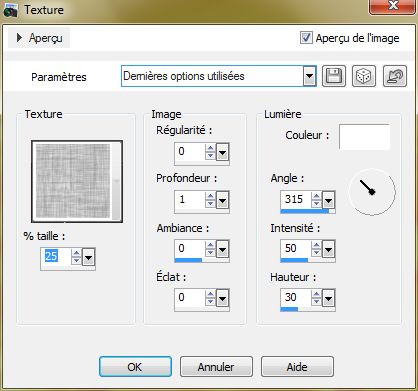Click the Texture dialog title bar app icon
418x391 pixels.
pyautogui.click(x=10, y=10)
